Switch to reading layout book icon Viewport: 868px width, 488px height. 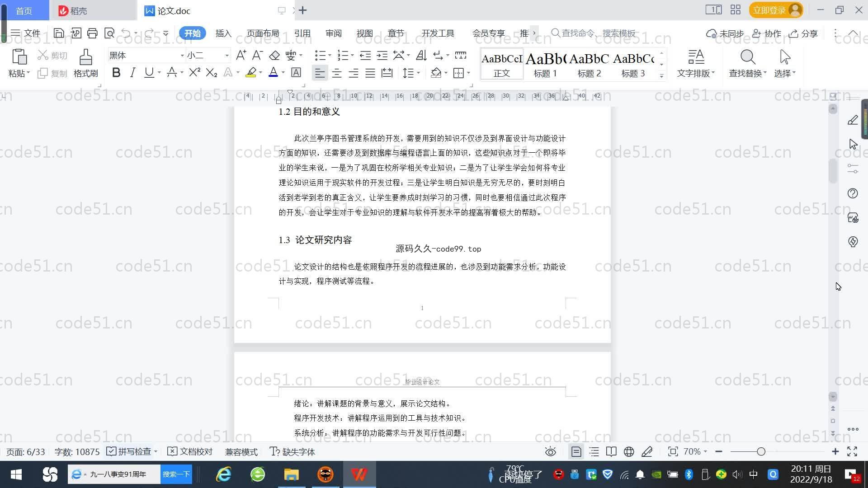pyautogui.click(x=611, y=451)
